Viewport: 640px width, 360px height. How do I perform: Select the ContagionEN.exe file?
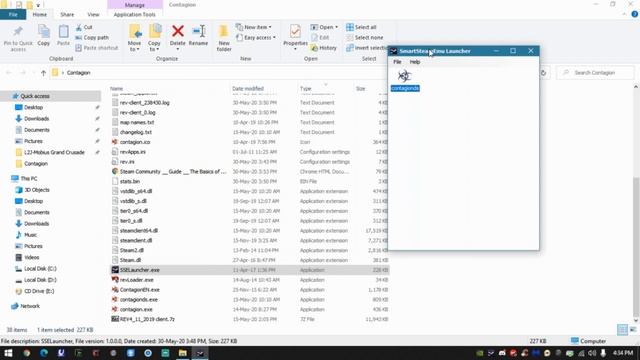pos(249,290)
